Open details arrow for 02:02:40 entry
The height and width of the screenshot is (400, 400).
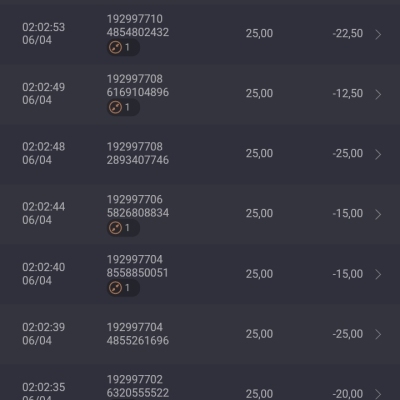click(x=378, y=274)
